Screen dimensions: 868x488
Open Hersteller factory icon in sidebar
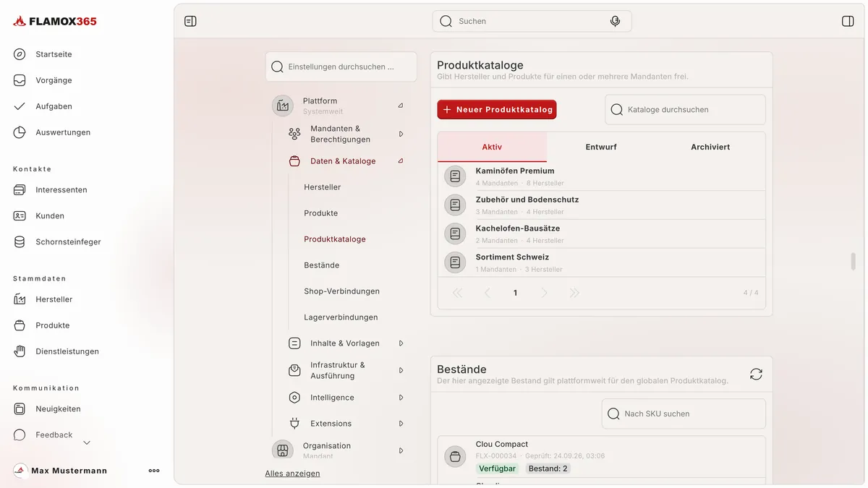point(20,299)
